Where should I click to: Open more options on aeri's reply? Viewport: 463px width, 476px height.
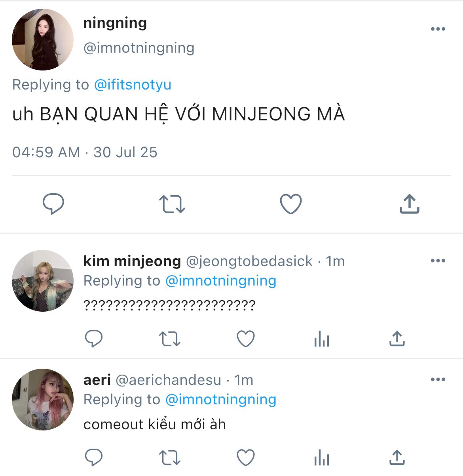438,379
